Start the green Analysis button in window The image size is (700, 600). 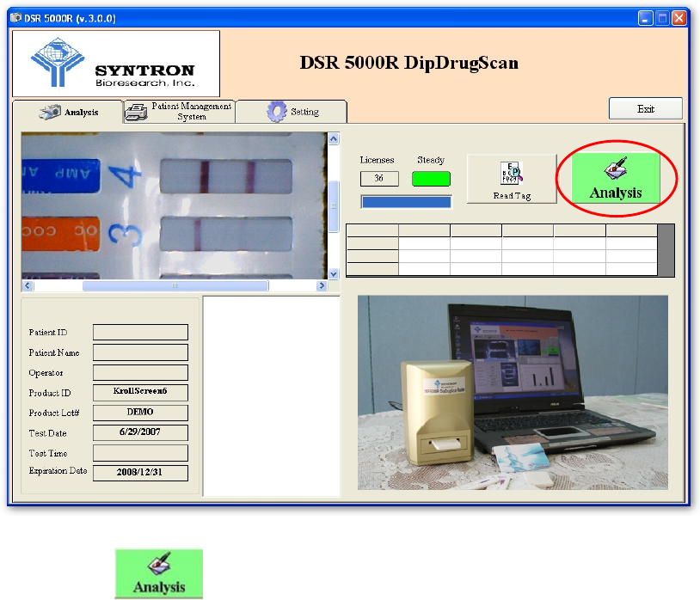[x=616, y=178]
